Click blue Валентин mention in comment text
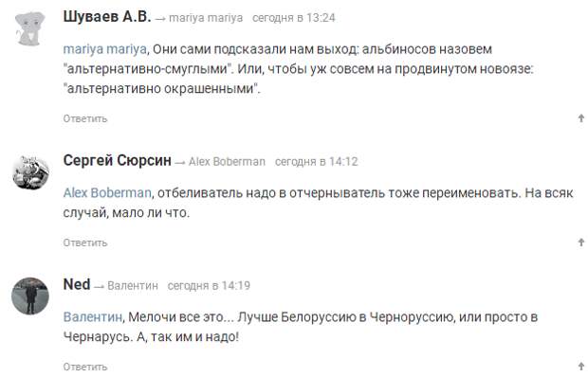This screenshot has width=588, height=377. (x=93, y=317)
